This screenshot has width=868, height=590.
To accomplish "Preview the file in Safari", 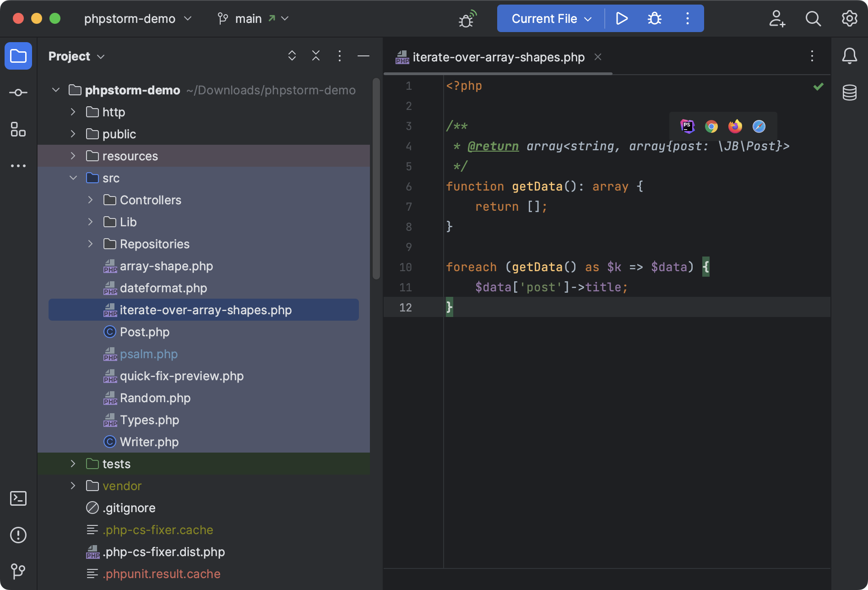I will click(x=759, y=126).
